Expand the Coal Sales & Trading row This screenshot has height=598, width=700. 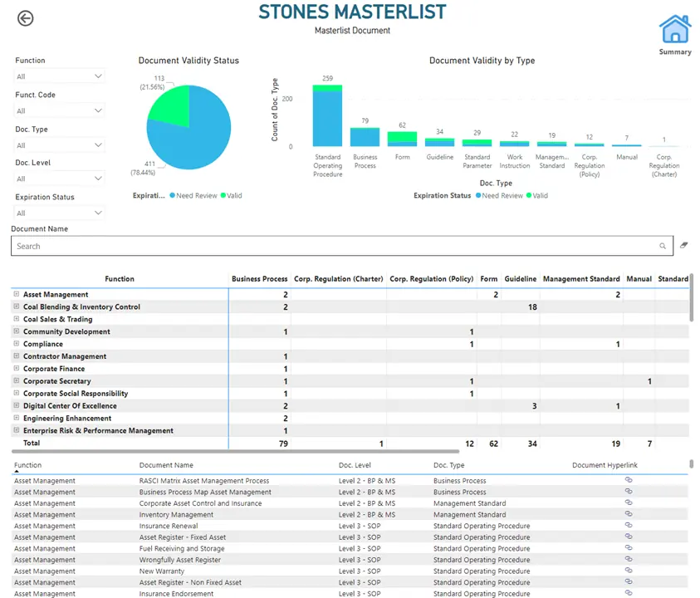click(x=17, y=319)
